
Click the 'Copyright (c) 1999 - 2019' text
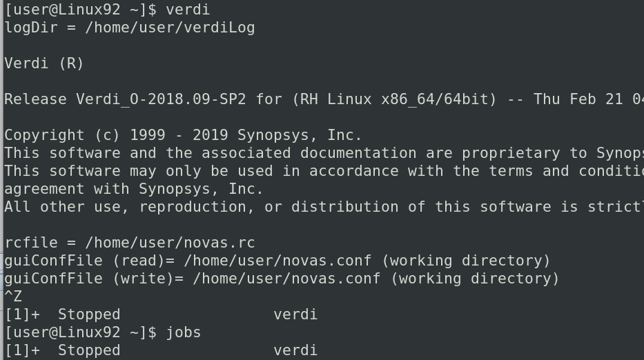pyautogui.click(x=116, y=135)
